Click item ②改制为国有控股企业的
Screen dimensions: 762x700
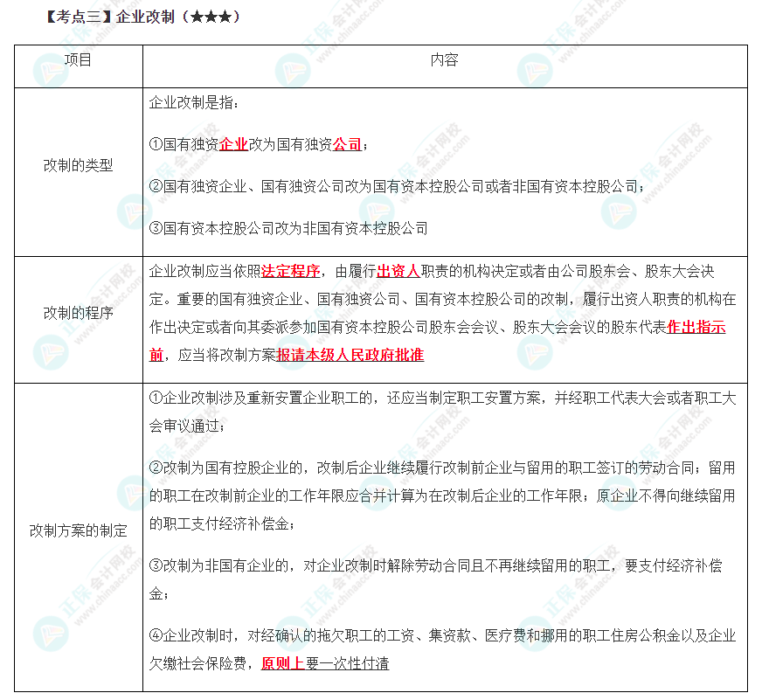click(x=442, y=468)
